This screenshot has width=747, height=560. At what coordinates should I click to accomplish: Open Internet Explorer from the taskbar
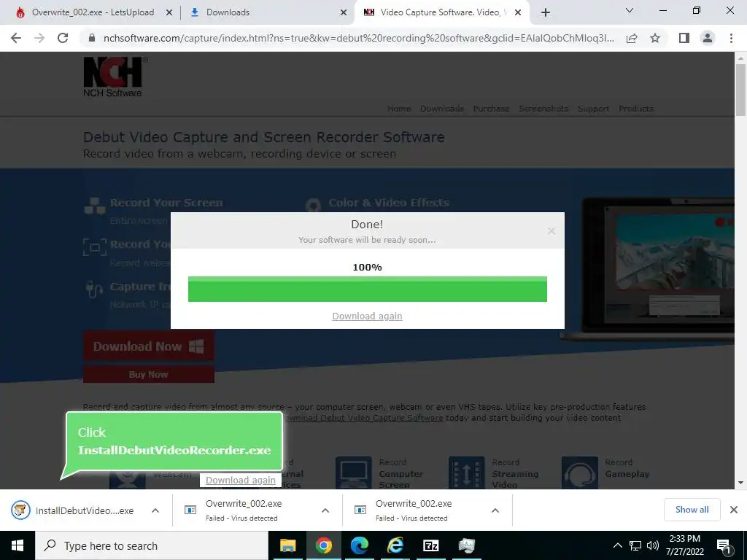point(395,545)
